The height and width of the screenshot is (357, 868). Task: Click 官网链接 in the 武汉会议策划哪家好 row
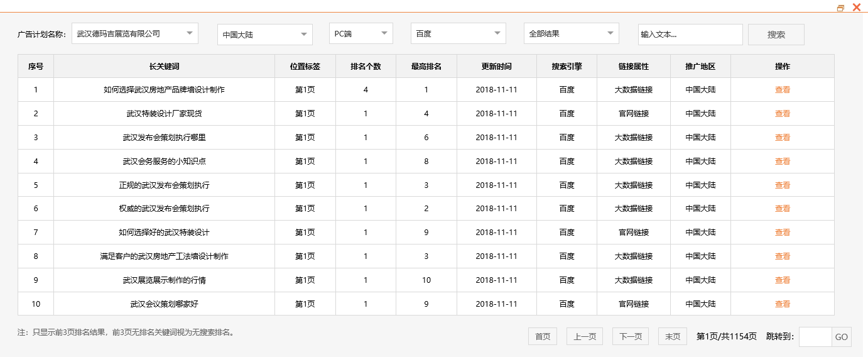634,304
